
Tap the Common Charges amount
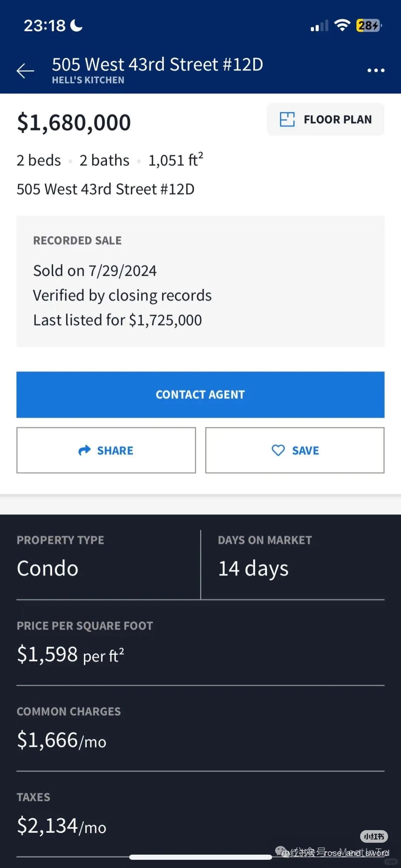click(62, 740)
